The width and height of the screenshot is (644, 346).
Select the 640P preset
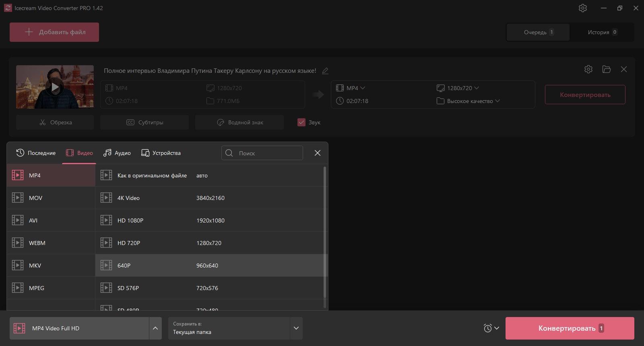(x=209, y=266)
